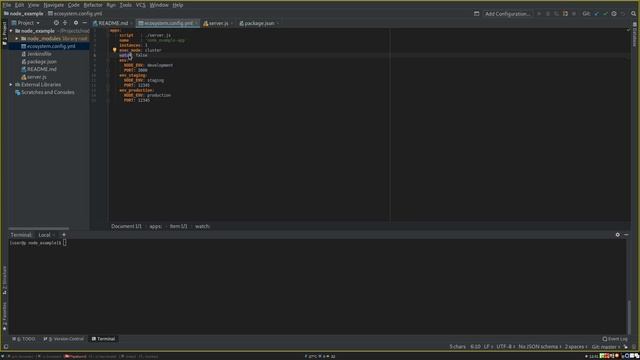
Task: Open the File menu
Action: pos(7,5)
